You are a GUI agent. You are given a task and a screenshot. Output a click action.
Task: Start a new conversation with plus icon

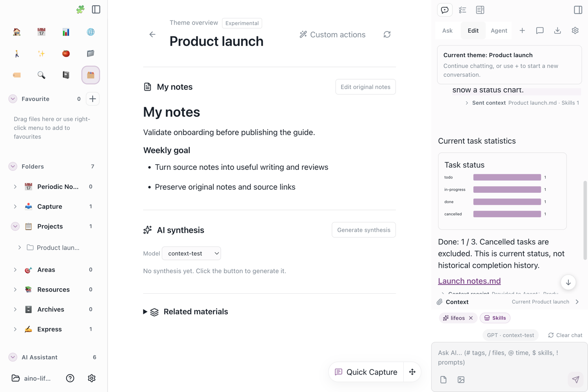(522, 31)
